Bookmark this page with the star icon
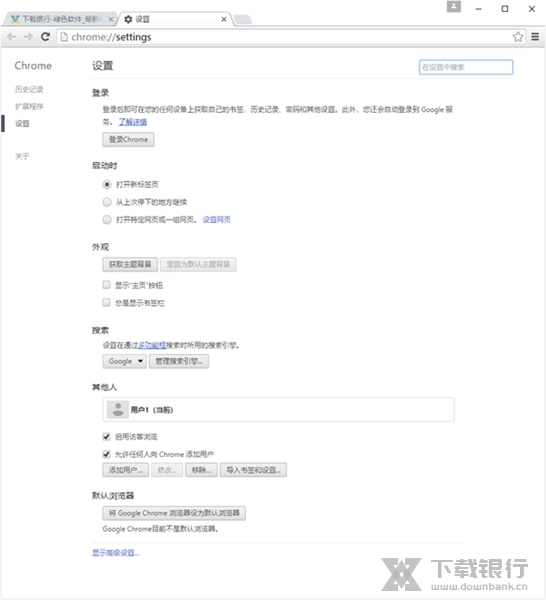This screenshot has height=600, width=546. [518, 37]
